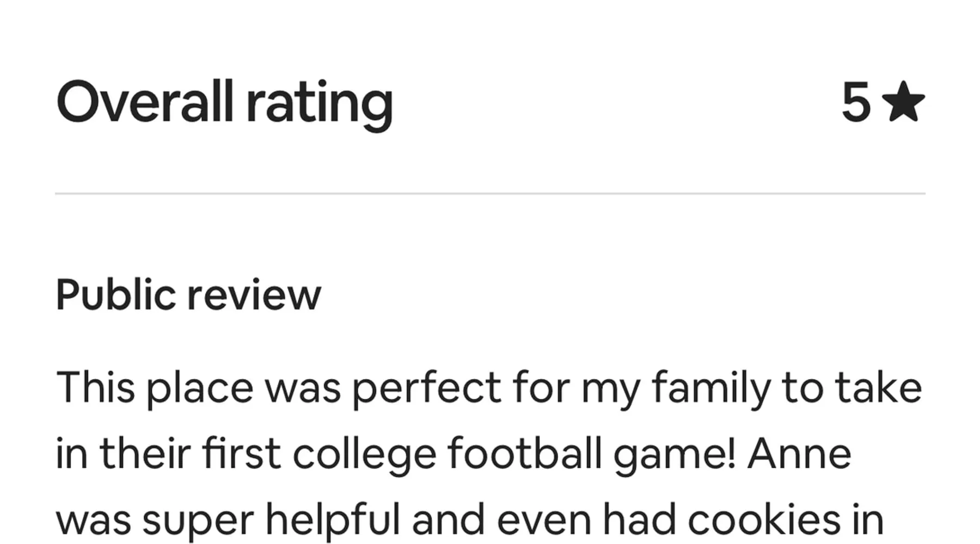The width and height of the screenshot is (980, 544).
Task: Click the host name "Anne" in review
Action: pos(799,454)
